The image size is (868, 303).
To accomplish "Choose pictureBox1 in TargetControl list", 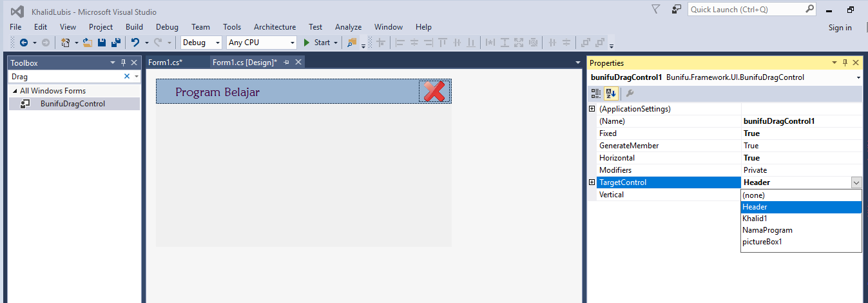I will 801,242.
